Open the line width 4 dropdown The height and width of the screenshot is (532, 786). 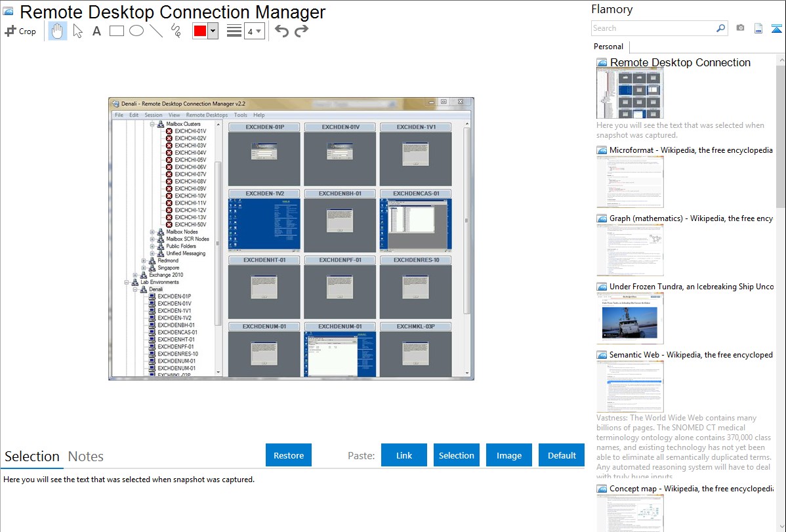[254, 31]
